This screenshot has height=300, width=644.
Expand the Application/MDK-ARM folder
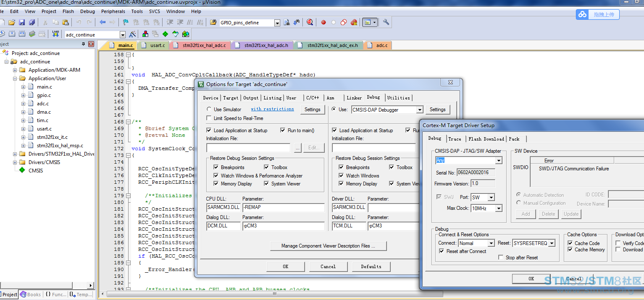click(15, 70)
